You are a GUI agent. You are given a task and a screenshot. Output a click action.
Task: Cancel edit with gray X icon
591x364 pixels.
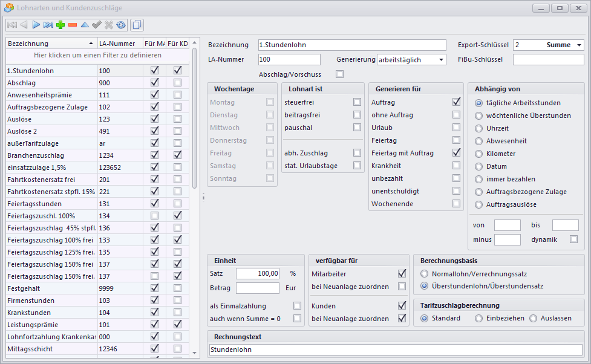109,25
